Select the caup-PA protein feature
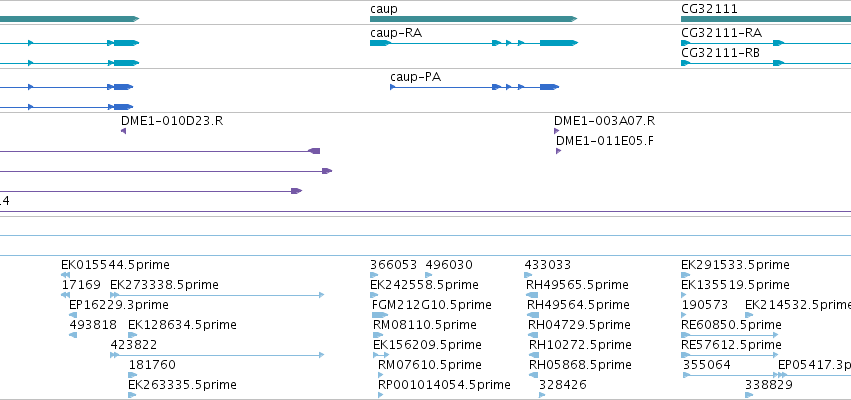851x400 pixels. [474, 87]
